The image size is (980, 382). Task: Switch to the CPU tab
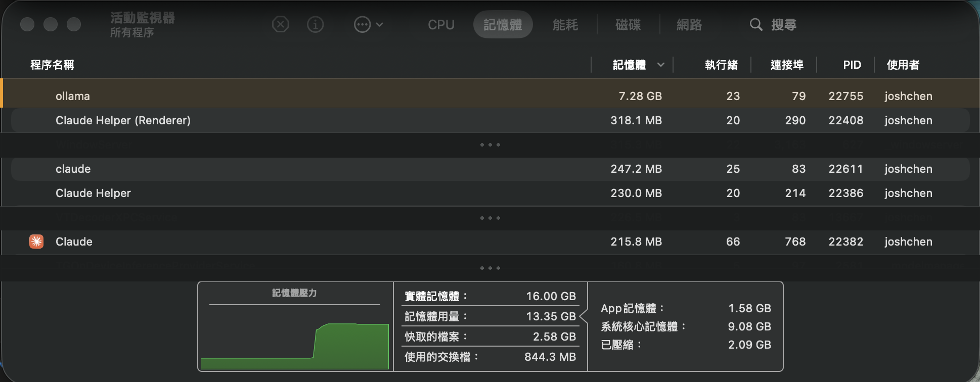[x=441, y=24]
